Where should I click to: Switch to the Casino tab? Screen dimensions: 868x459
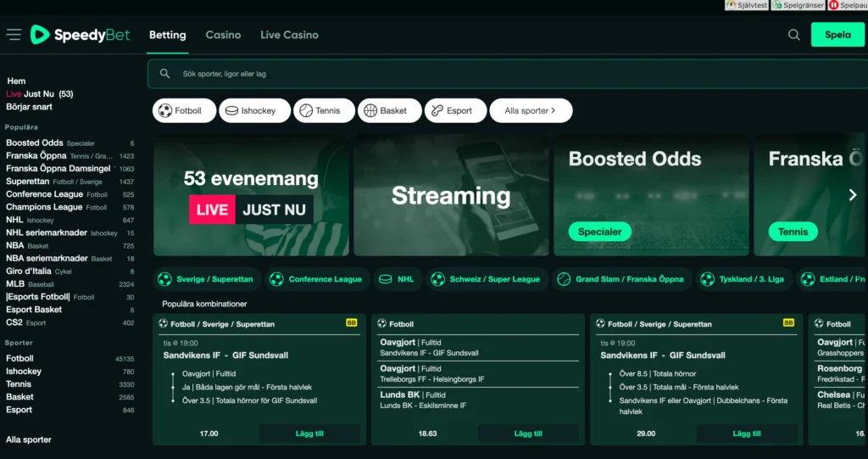pos(223,35)
